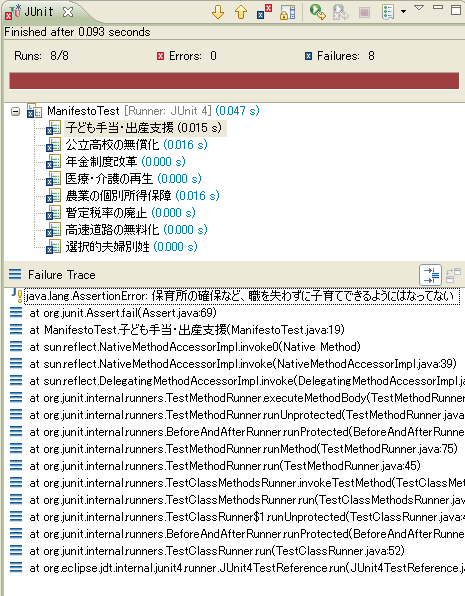Select test 選択的夫婦別姓

[x=131, y=247]
